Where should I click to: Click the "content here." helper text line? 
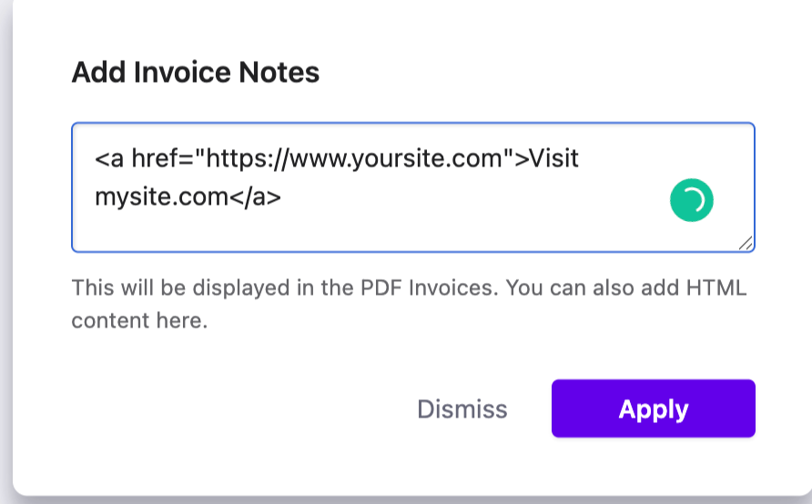tap(139, 321)
